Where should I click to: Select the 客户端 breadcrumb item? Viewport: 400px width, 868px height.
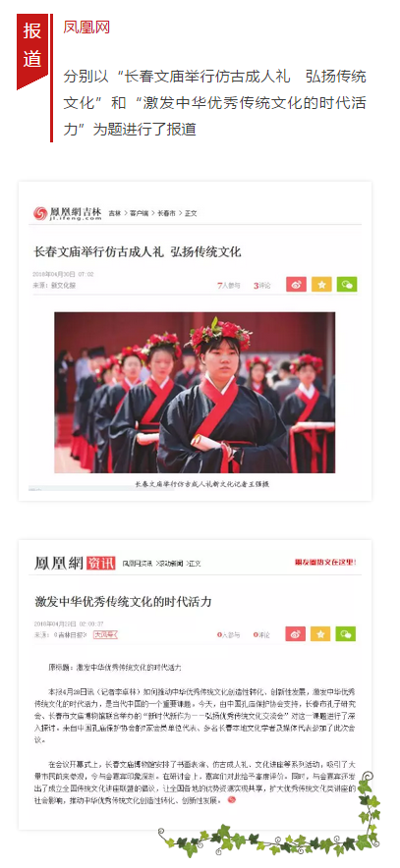point(139,213)
